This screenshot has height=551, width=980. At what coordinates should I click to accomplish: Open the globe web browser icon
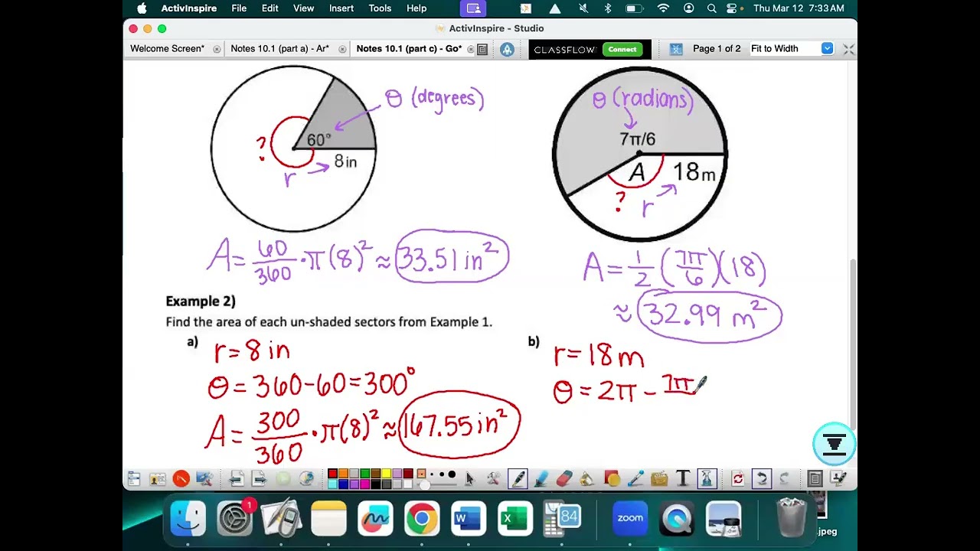tap(307, 479)
